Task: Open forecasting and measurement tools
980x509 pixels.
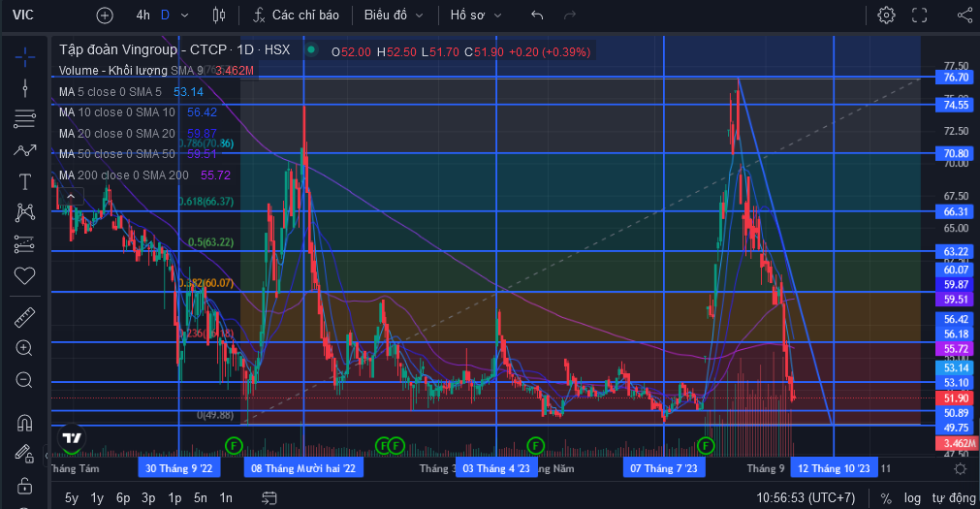Action: coord(25,244)
